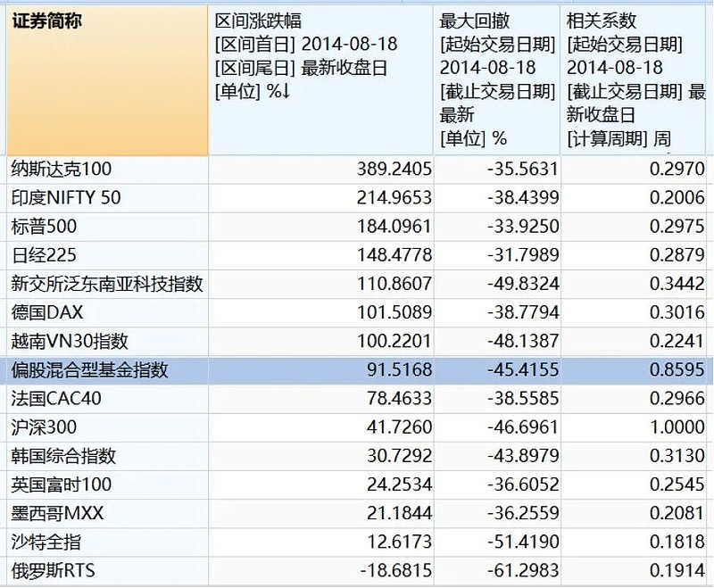This screenshot has width=714, height=588.
Task: Click the value 214.9653
Action: coord(394,198)
